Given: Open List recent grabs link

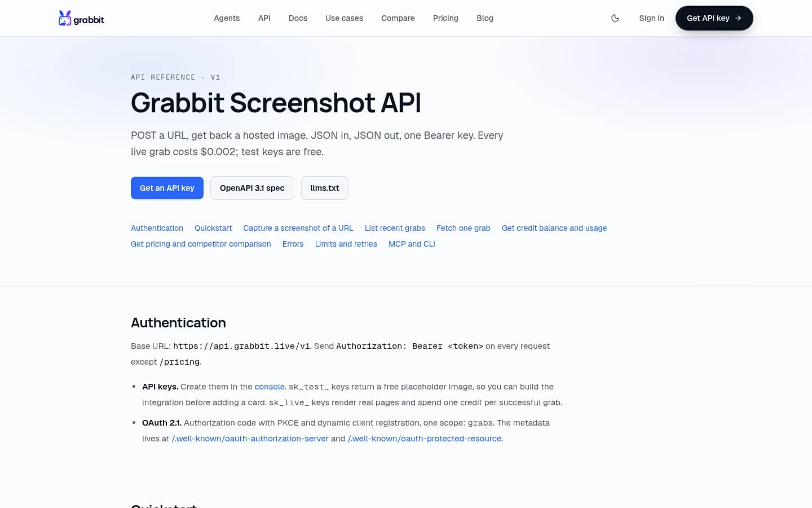Looking at the screenshot, I should (395, 228).
